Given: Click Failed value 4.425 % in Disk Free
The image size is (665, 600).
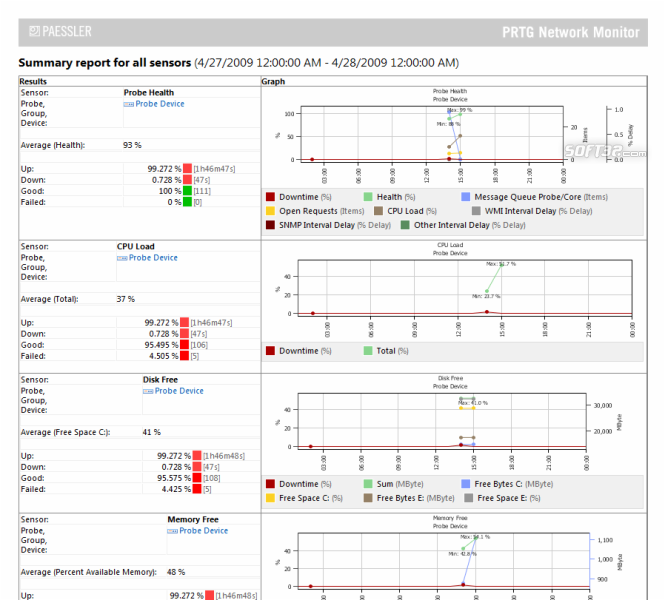Looking at the screenshot, I should click(176, 489).
